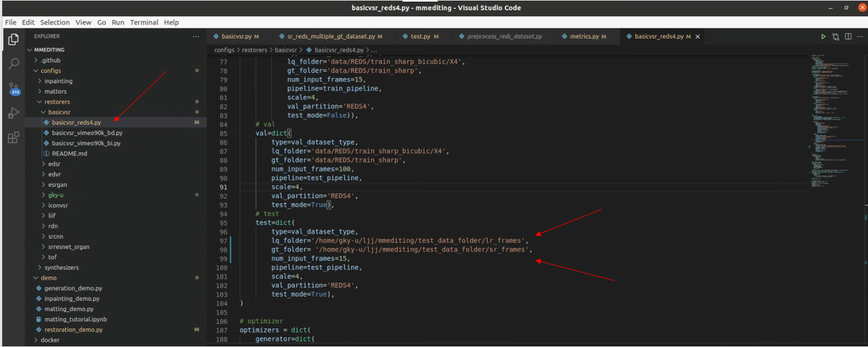Click basicvsr_reds4.py breadcrumb segment
The image size is (868, 347).
(338, 50)
